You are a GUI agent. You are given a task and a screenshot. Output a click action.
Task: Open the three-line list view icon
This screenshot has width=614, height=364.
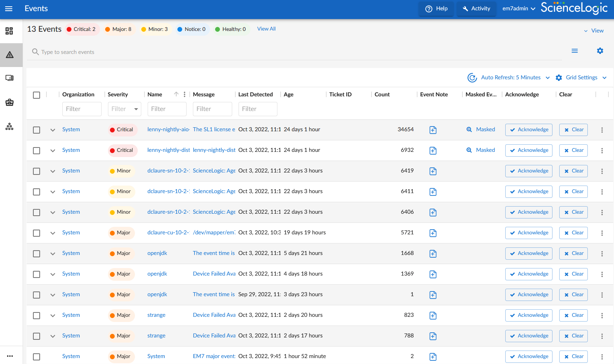click(x=575, y=51)
